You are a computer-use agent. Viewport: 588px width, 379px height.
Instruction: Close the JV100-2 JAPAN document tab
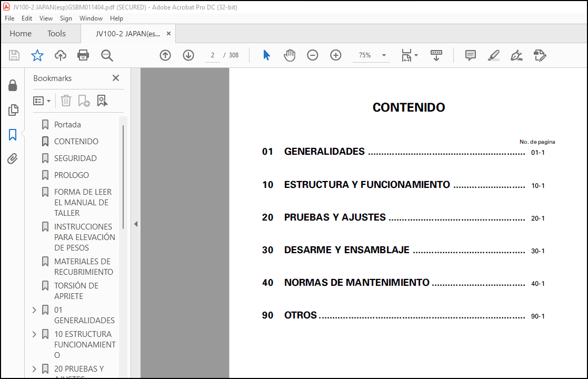pyautogui.click(x=169, y=34)
